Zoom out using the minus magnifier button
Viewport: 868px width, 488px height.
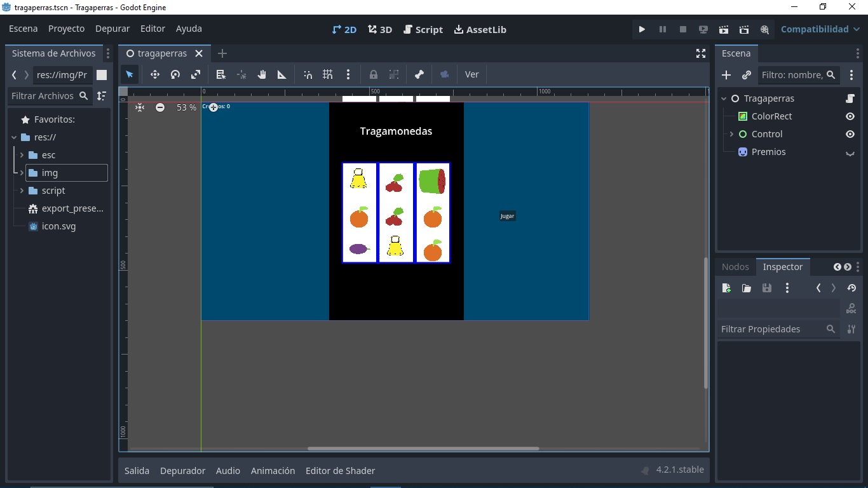point(160,107)
